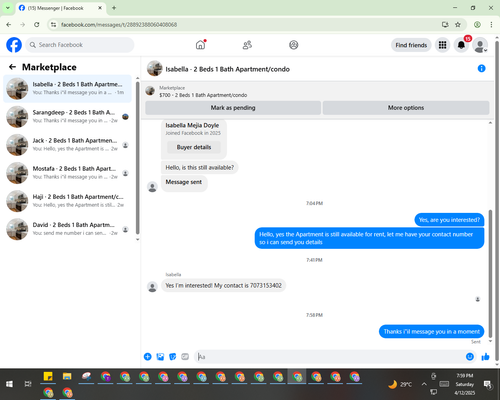This screenshot has width=500, height=400.
Task: Open the Windows notification center
Action: 488,385
